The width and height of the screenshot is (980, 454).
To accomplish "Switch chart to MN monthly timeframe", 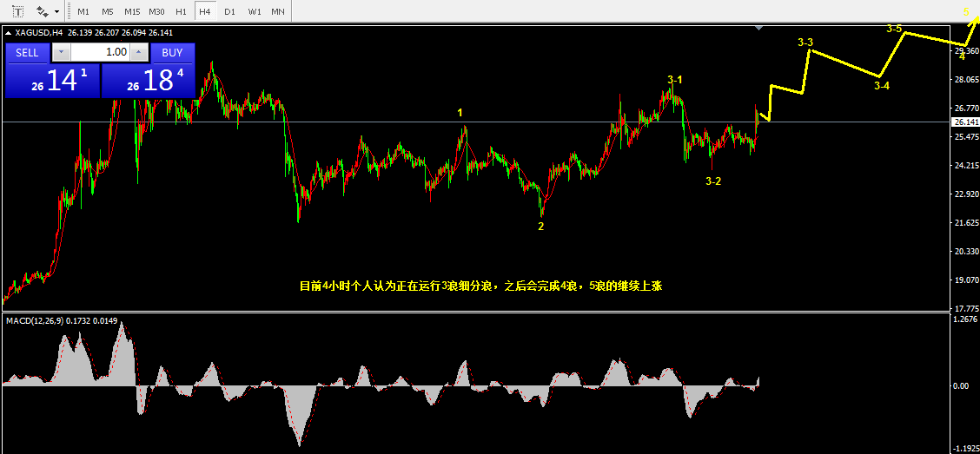I will 278,11.
